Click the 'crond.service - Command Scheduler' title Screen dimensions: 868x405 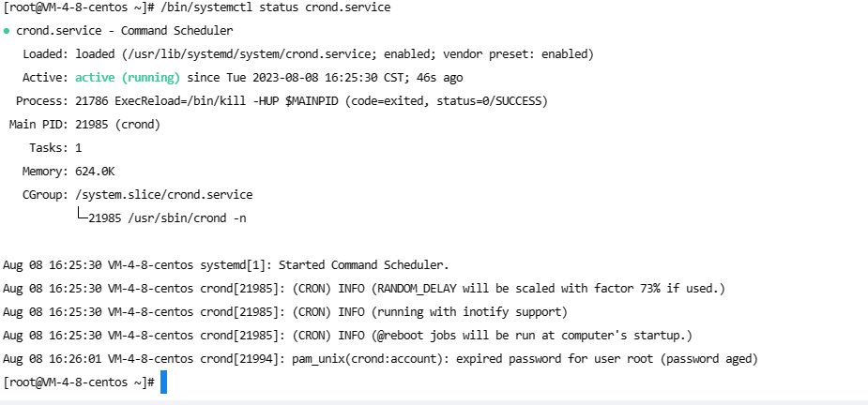(125, 31)
